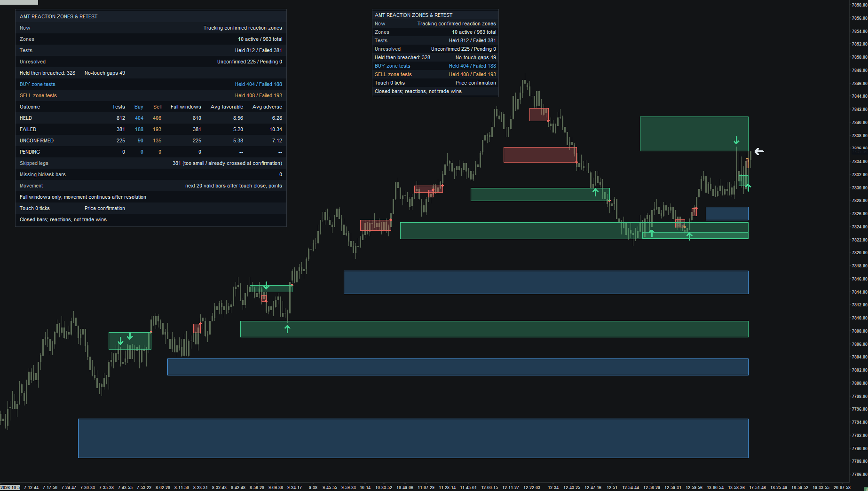
Task: Select the UNCONFIRMED outcome row label
Action: coord(37,140)
